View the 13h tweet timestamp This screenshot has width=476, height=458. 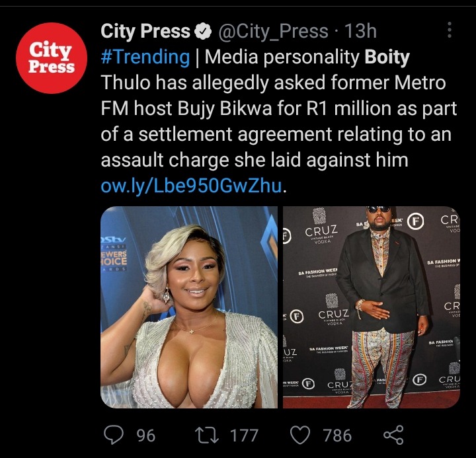coord(360,31)
